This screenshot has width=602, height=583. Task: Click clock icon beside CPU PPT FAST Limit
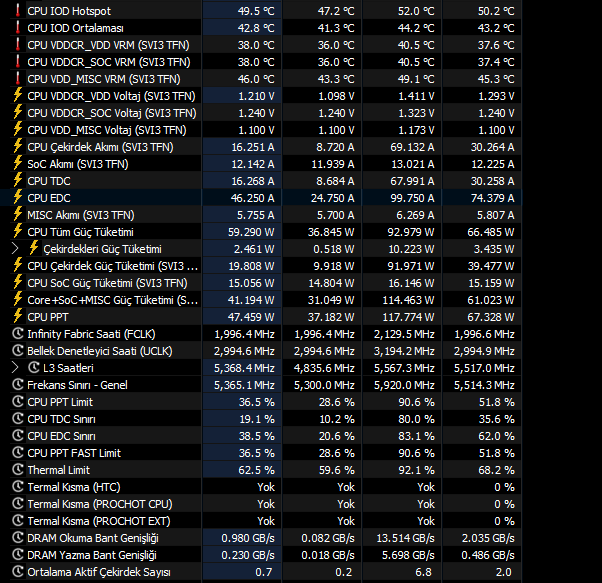[x=18, y=453]
